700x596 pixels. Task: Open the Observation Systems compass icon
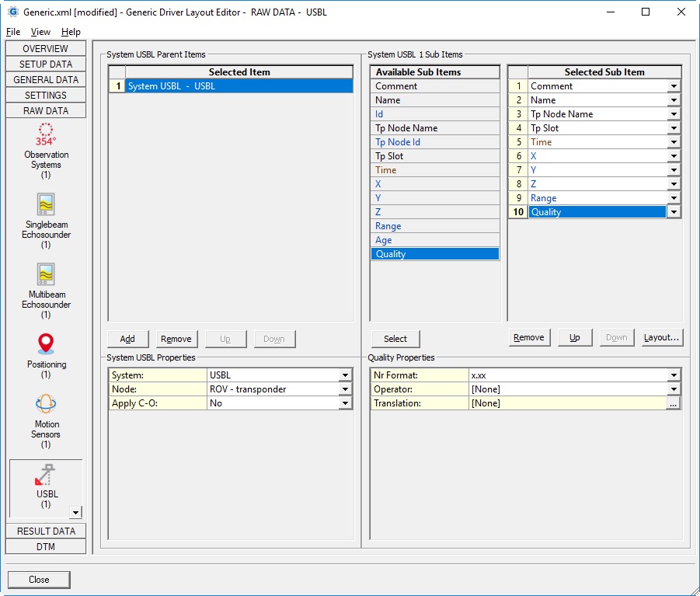[46, 134]
